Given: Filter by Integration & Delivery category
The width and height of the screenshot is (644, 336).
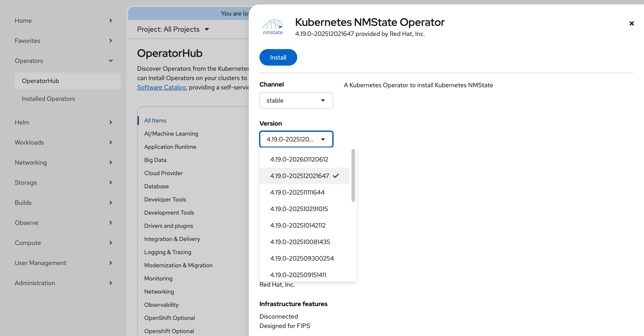Looking at the screenshot, I should coord(172,239).
